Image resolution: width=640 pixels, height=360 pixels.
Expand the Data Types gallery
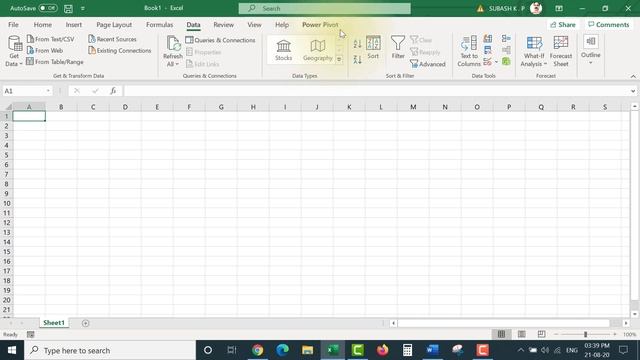coord(339,60)
